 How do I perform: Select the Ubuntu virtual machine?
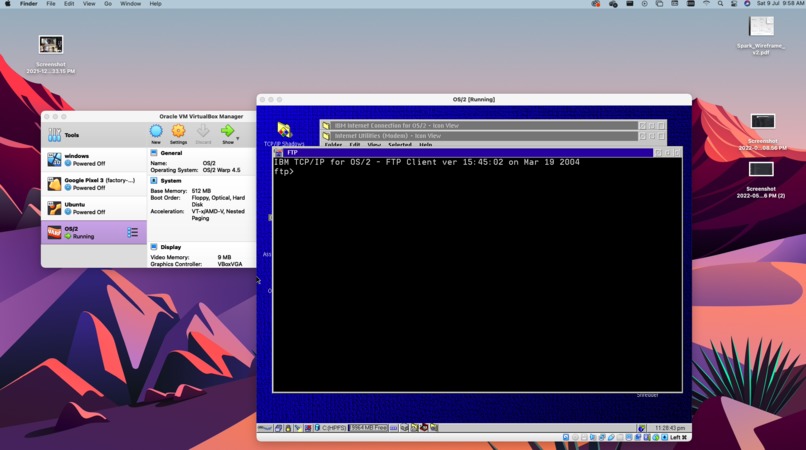point(94,208)
